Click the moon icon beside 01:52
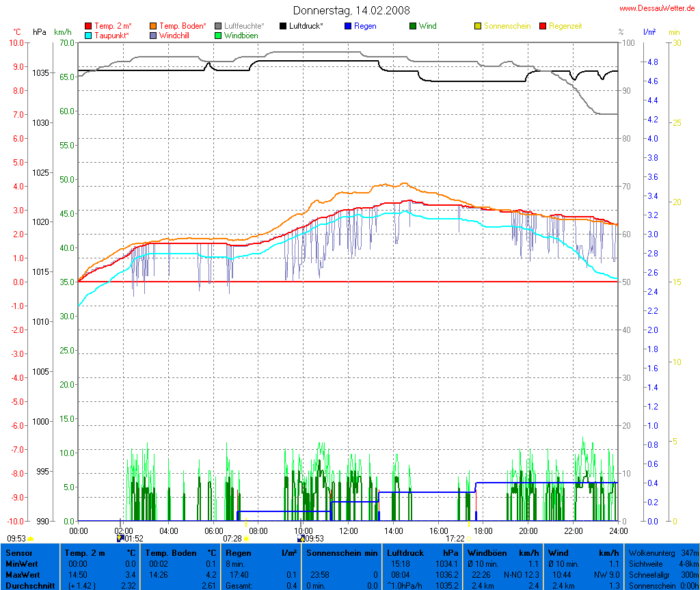700x590 pixels. (120, 539)
